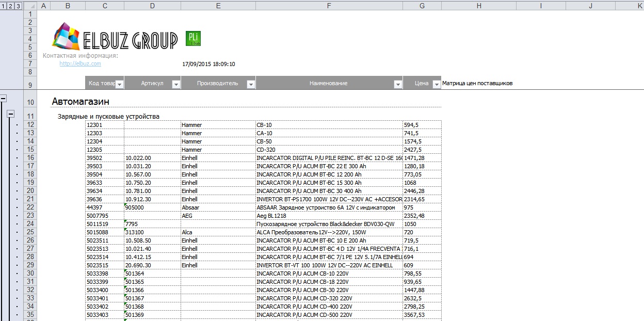This screenshot has height=321, width=644.
Task: Select column F header
Action: (x=329, y=5)
